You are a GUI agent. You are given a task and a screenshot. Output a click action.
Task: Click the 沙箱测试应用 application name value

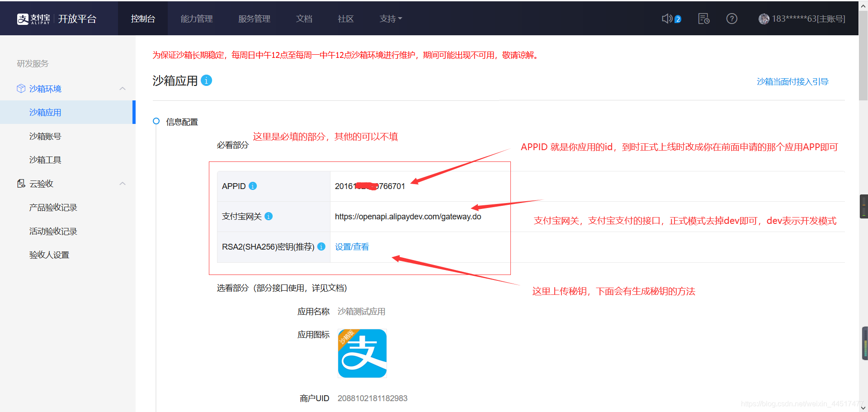tap(361, 311)
